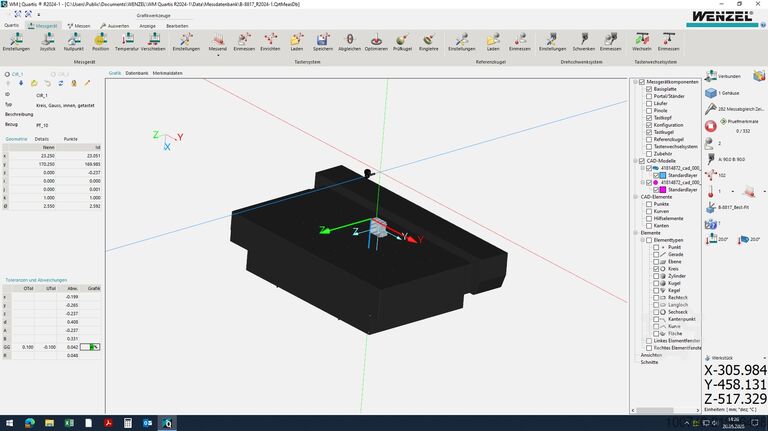The width and height of the screenshot is (768, 431).
Task: Click the Schwenken icon
Action: pyautogui.click(x=583, y=42)
